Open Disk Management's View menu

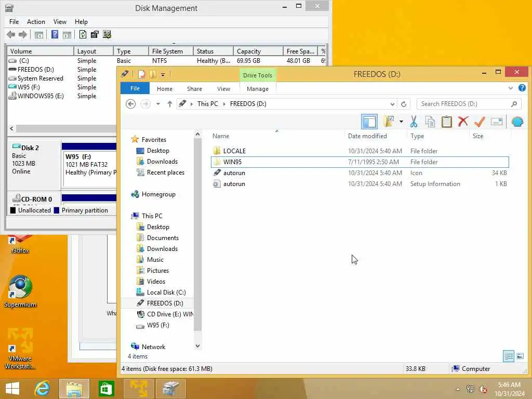(60, 22)
